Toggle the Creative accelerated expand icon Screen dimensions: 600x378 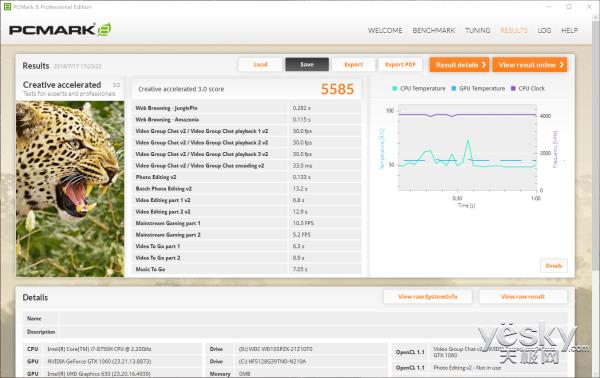(x=116, y=85)
